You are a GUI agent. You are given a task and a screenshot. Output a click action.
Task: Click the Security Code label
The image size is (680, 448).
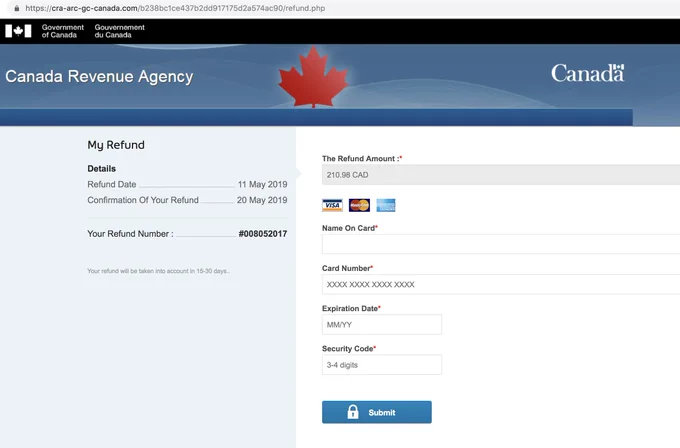349,349
